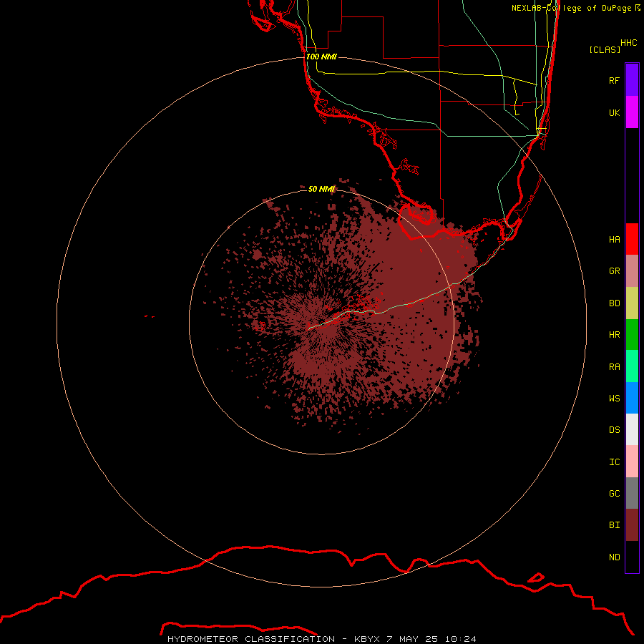Click the NEXLAB-College of DuPage credit
This screenshot has height=644, width=644.
(x=575, y=8)
